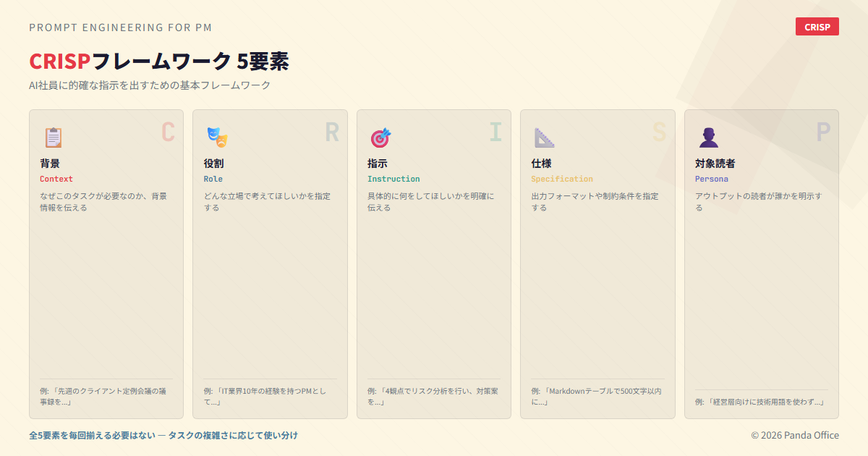Click the triangle ruler icon on 仕様 card

(544, 138)
